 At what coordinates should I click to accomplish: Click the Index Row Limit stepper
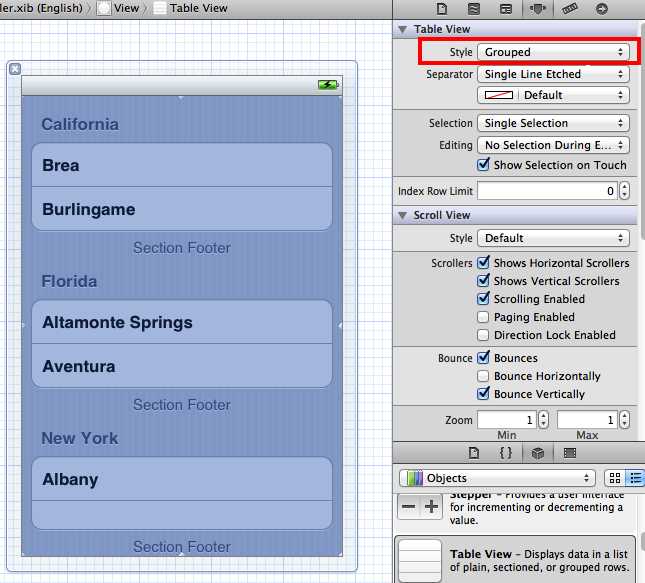coord(624,191)
